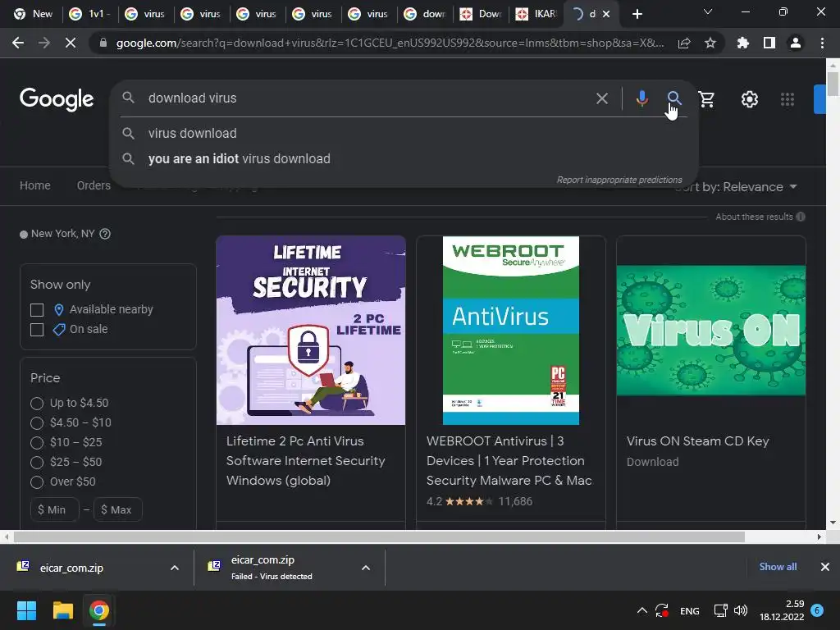Switch to the 'down' Google tab
This screenshot has height=630, width=840.
coord(426,14)
